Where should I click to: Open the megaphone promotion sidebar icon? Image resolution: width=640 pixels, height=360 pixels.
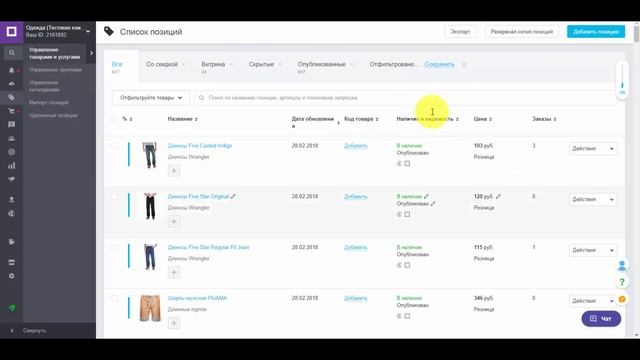click(x=11, y=179)
